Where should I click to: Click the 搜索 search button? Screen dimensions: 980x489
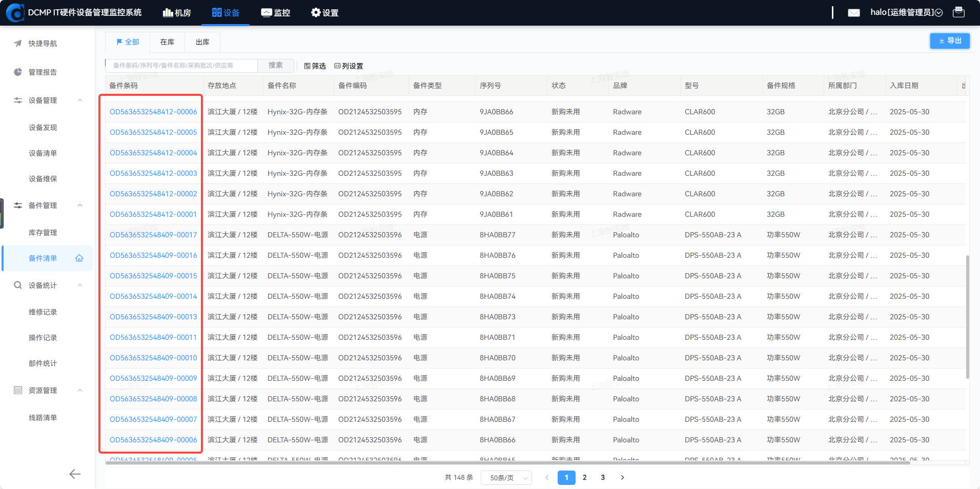(x=276, y=66)
